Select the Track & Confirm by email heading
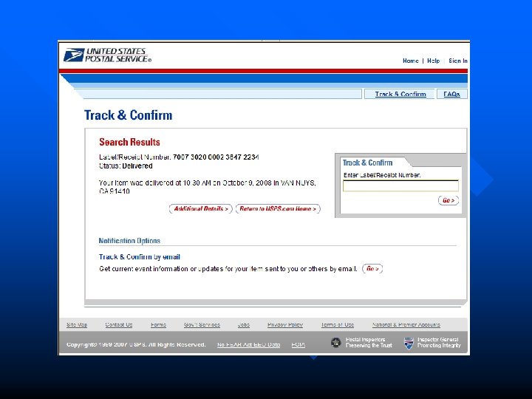 coord(140,257)
